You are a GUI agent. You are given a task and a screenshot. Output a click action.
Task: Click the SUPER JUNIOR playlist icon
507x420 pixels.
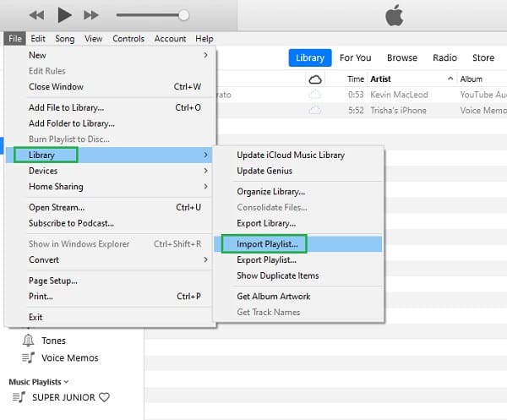coord(19,396)
